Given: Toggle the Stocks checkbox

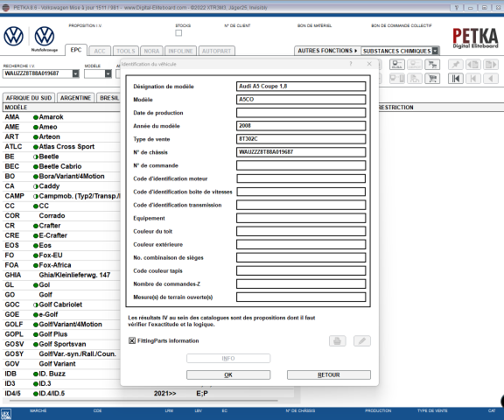Looking at the screenshot, I should pyautogui.click(x=178, y=32).
